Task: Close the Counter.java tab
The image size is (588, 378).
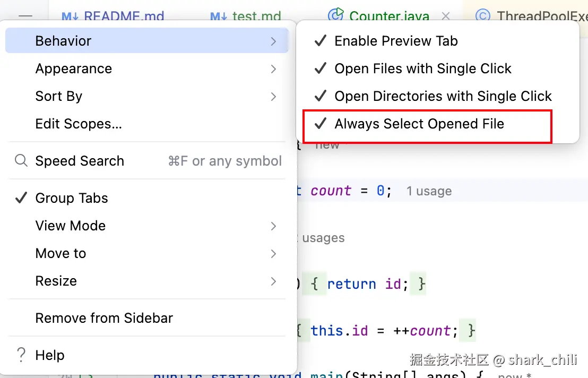Action: (x=446, y=16)
